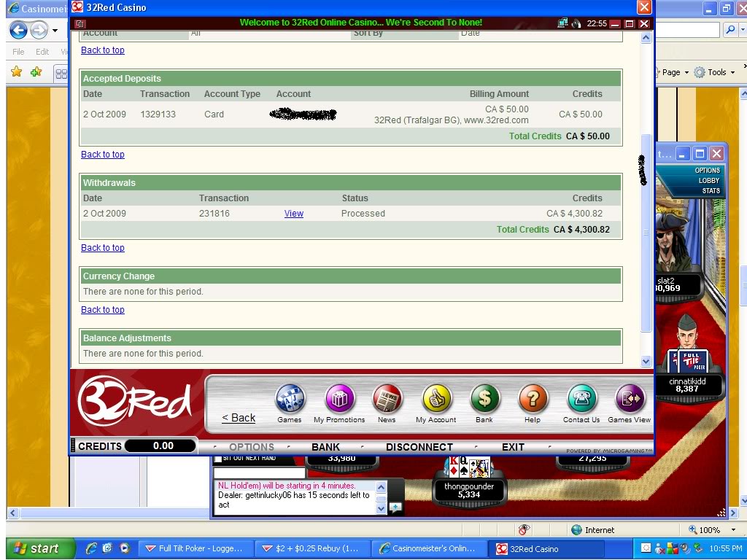Open Contact Us telephone icon

[581, 399]
